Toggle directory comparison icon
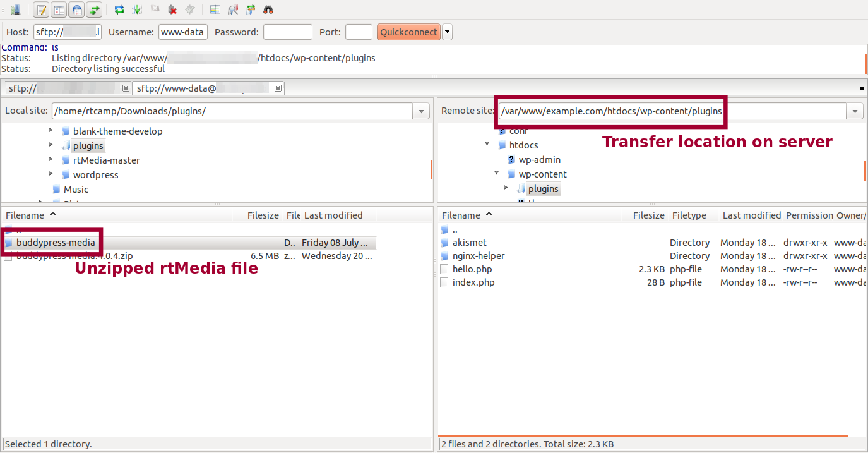The height and width of the screenshot is (453, 868). 233,9
